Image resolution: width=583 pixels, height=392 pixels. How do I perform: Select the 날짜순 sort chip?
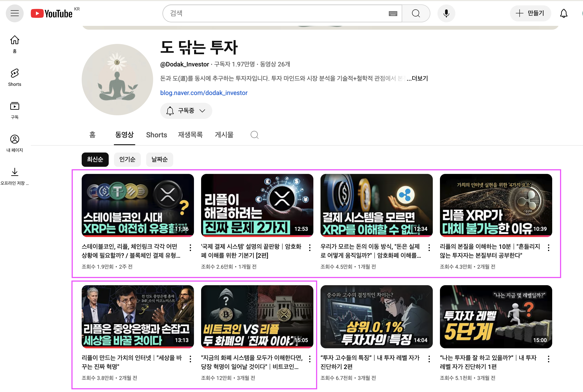click(x=159, y=159)
